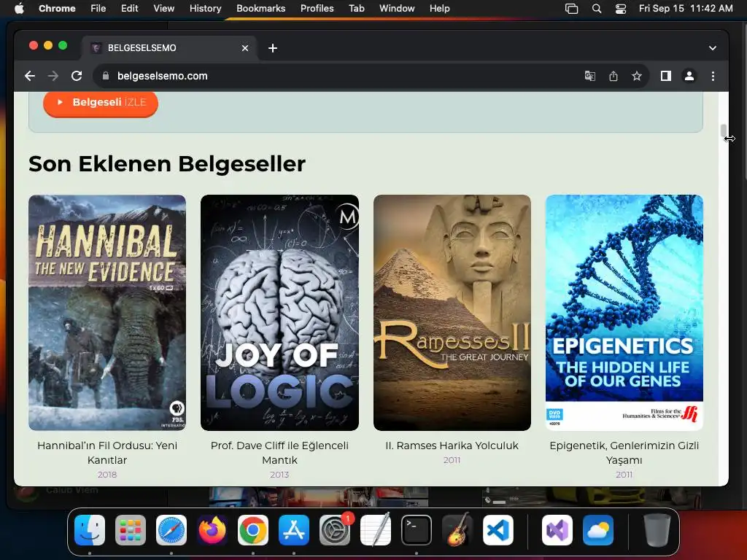Click the Belgeseli İZLE button
The image size is (747, 560).
pos(101,103)
